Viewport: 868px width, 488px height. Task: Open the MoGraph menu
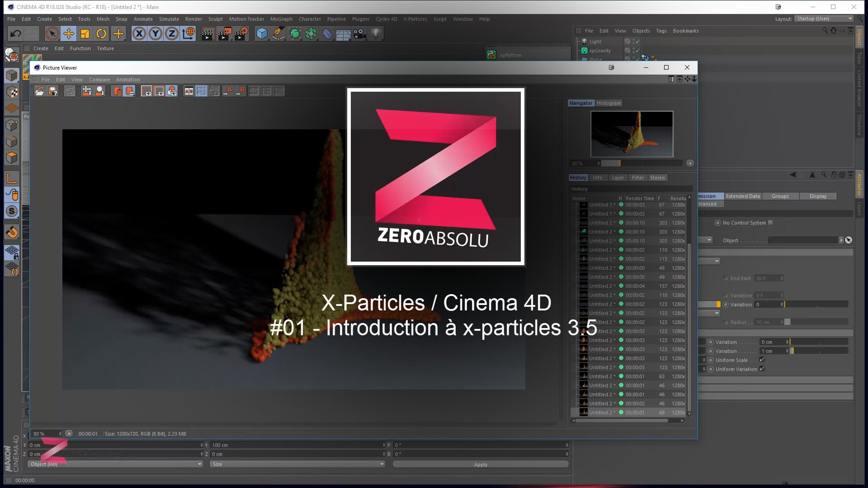click(281, 19)
